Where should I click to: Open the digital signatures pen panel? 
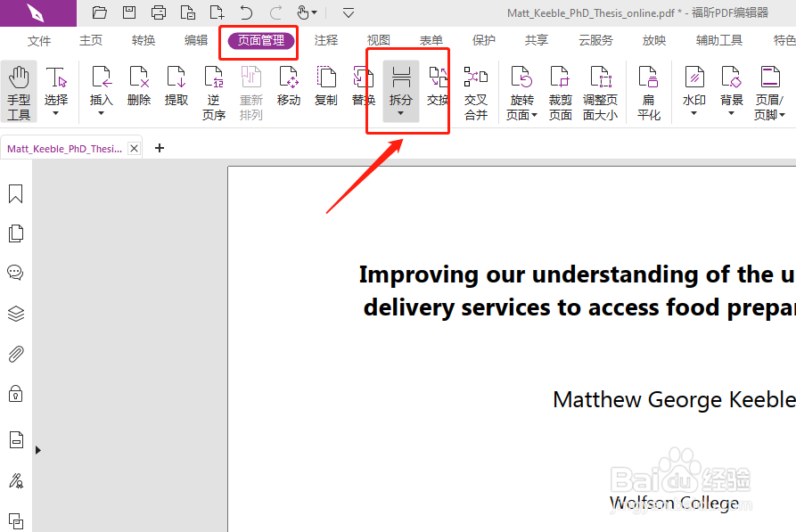point(16,480)
